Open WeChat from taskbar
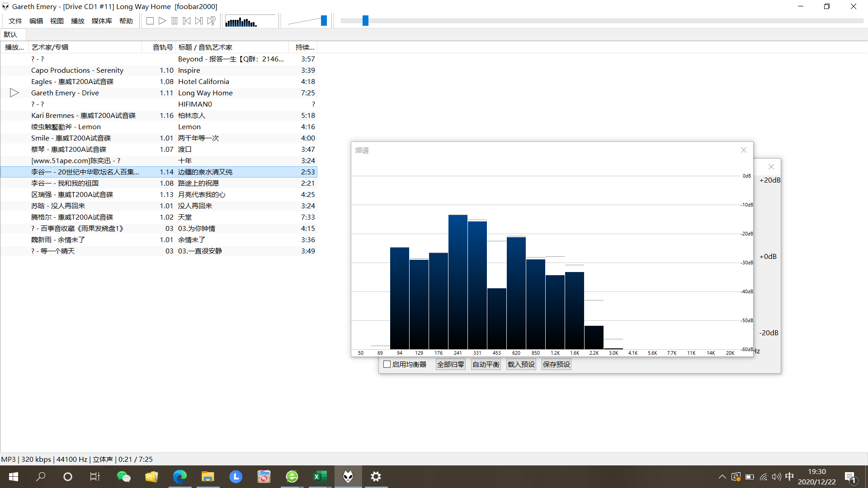The width and height of the screenshot is (868, 488). click(x=123, y=477)
